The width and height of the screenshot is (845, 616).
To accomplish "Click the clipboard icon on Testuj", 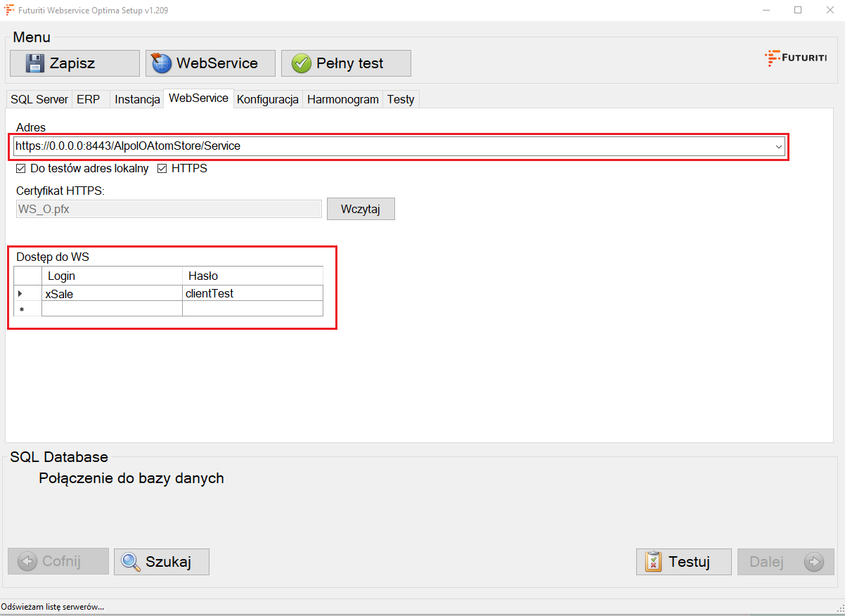I will click(x=653, y=562).
